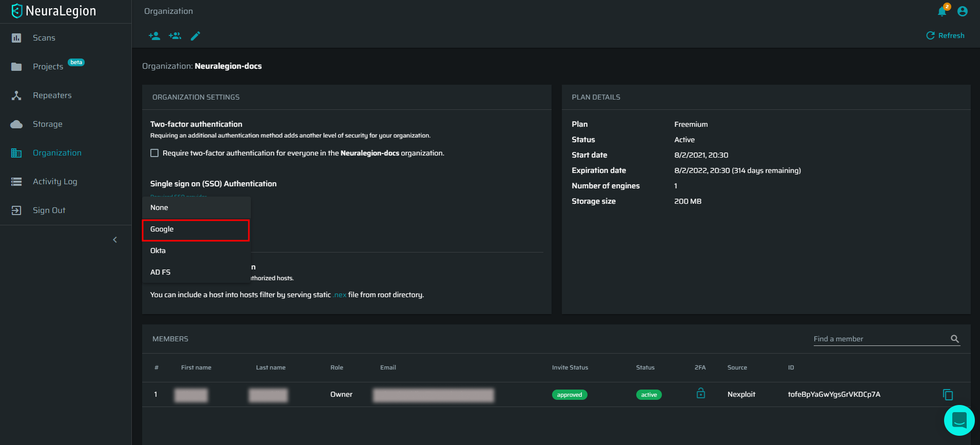Click the add group of members icon
Viewport: 980px width, 445px height.
point(175,36)
